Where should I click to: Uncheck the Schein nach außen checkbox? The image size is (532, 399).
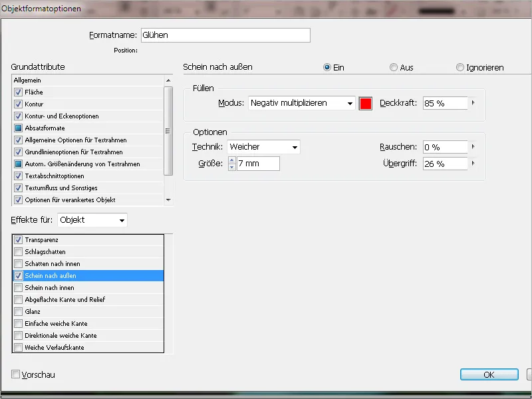pyautogui.click(x=19, y=275)
